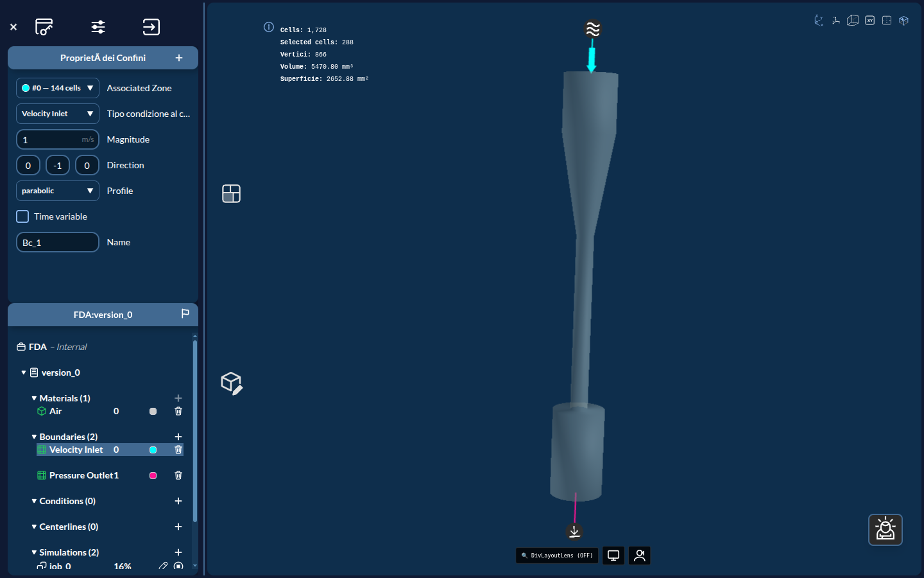Enable the Time variable checkbox
924x578 pixels.
point(22,216)
